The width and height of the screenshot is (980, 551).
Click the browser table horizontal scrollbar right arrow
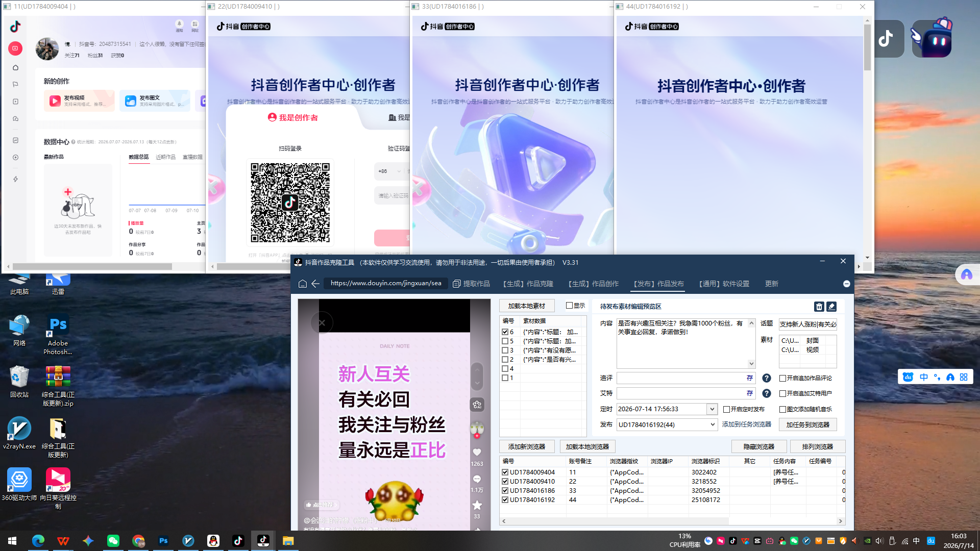pyautogui.click(x=840, y=521)
